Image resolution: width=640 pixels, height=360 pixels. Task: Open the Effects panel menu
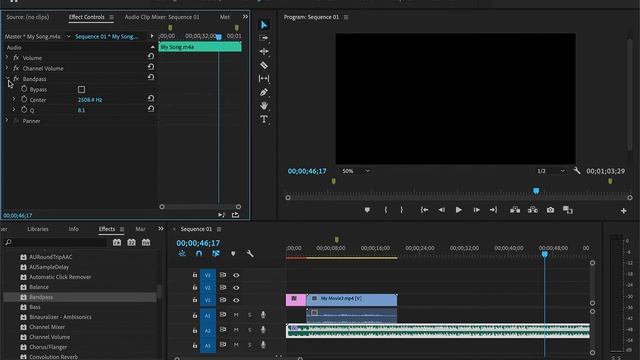coord(122,229)
